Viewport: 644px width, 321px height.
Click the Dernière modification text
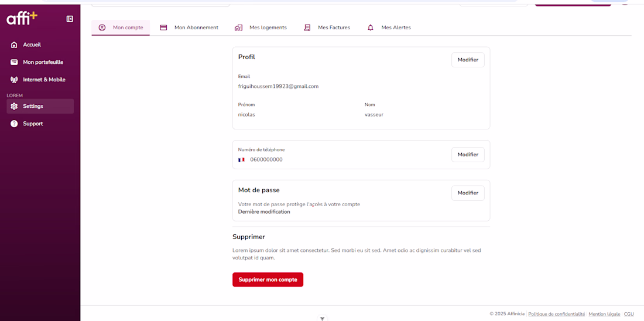(264, 211)
